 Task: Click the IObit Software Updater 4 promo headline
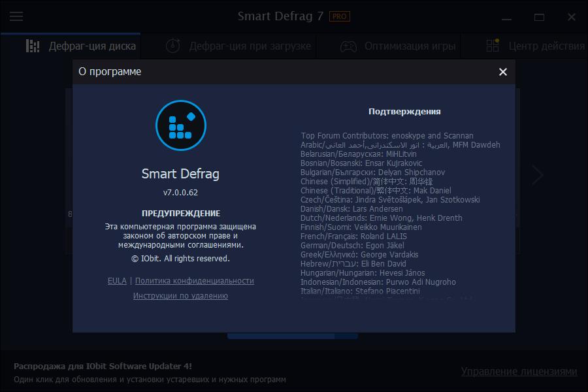pos(103,366)
